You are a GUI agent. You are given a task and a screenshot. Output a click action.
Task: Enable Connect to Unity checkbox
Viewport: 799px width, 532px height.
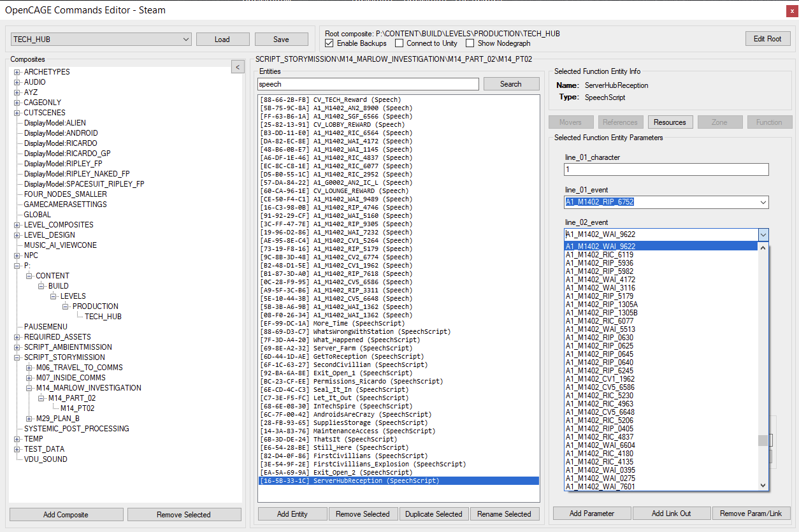(x=399, y=43)
